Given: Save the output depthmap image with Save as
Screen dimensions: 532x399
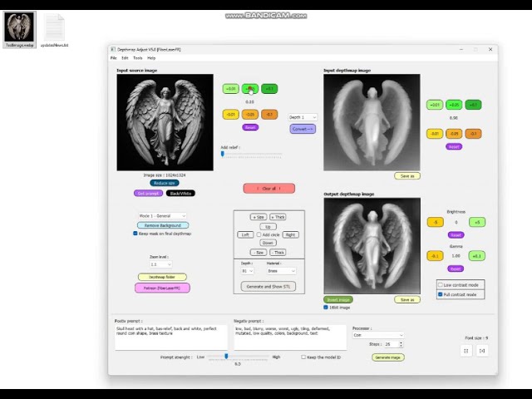Looking at the screenshot, I should tap(407, 299).
